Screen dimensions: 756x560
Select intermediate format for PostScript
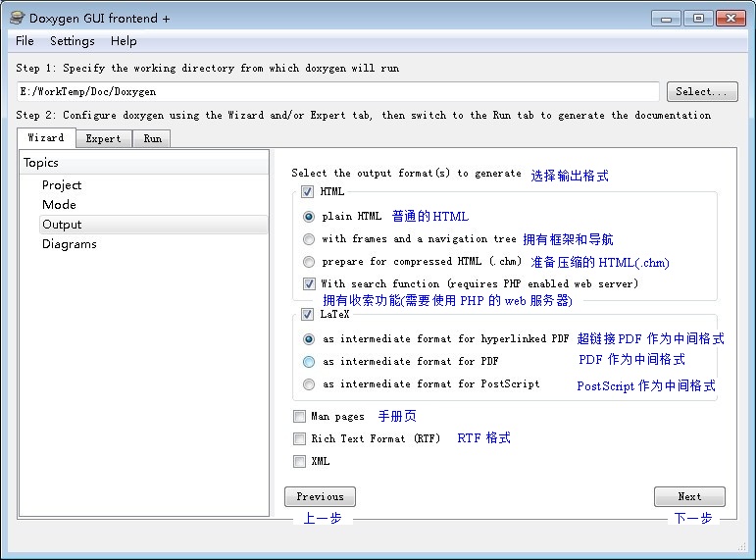(309, 384)
